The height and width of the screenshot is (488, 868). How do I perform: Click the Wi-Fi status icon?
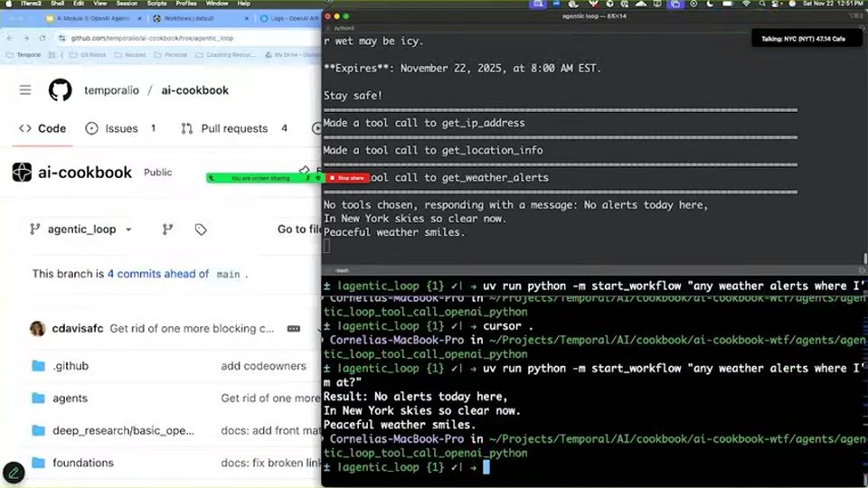coord(746,4)
